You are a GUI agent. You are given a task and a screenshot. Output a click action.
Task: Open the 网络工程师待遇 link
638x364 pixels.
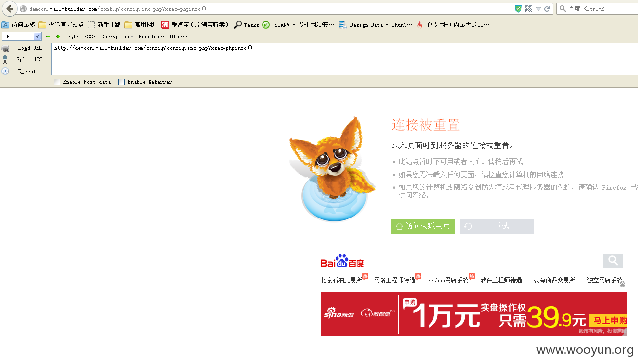point(395,280)
